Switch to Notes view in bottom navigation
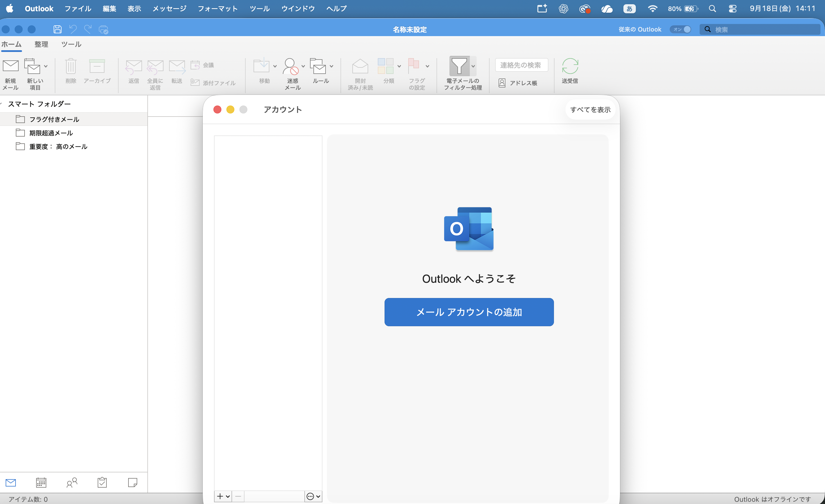The image size is (825, 504). tap(133, 483)
